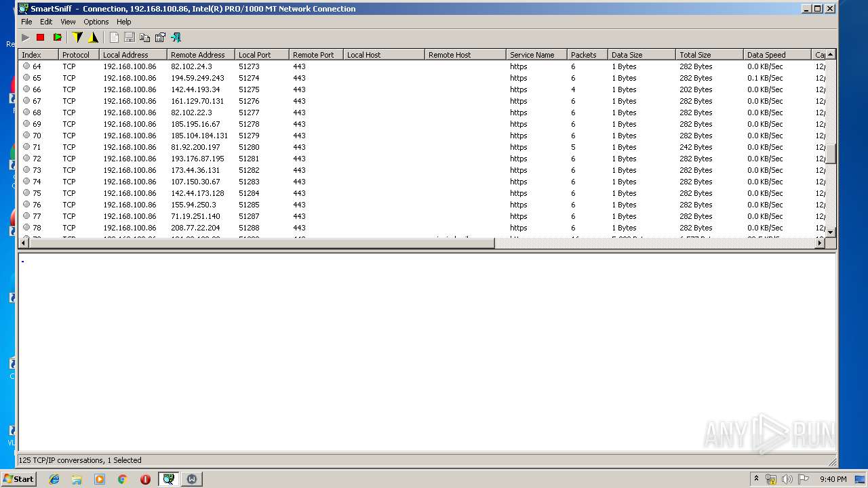Click list vertical scrollbar up arrow

[830, 54]
